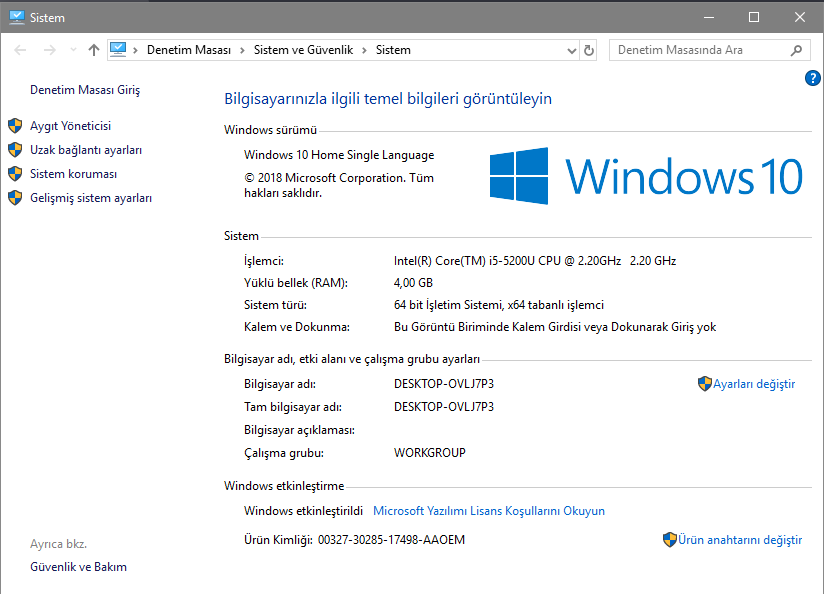Open the address bar history dropdown
The image size is (824, 594).
(572, 50)
